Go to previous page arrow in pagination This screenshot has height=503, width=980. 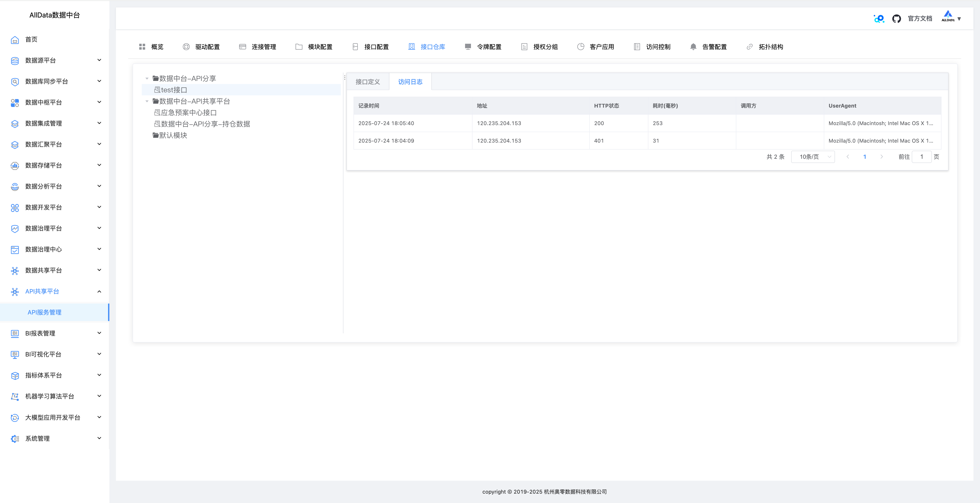click(848, 157)
